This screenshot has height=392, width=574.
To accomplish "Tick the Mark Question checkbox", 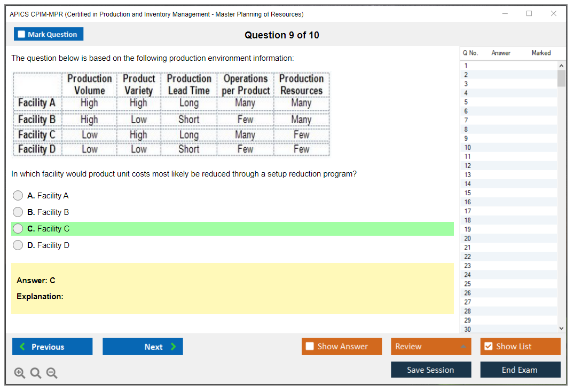I will coord(22,35).
